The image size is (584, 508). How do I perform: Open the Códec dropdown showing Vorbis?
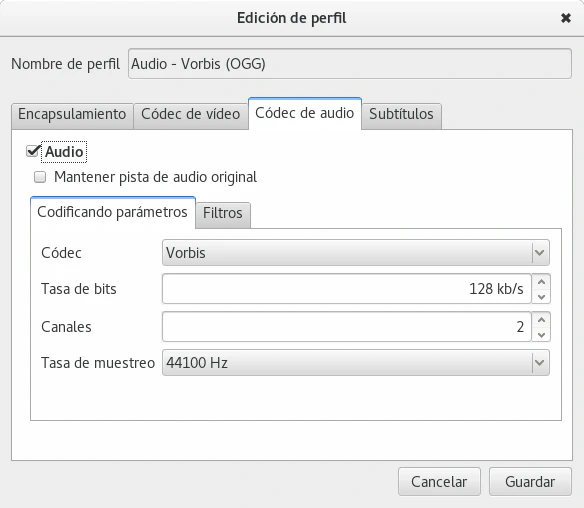pyautogui.click(x=356, y=253)
